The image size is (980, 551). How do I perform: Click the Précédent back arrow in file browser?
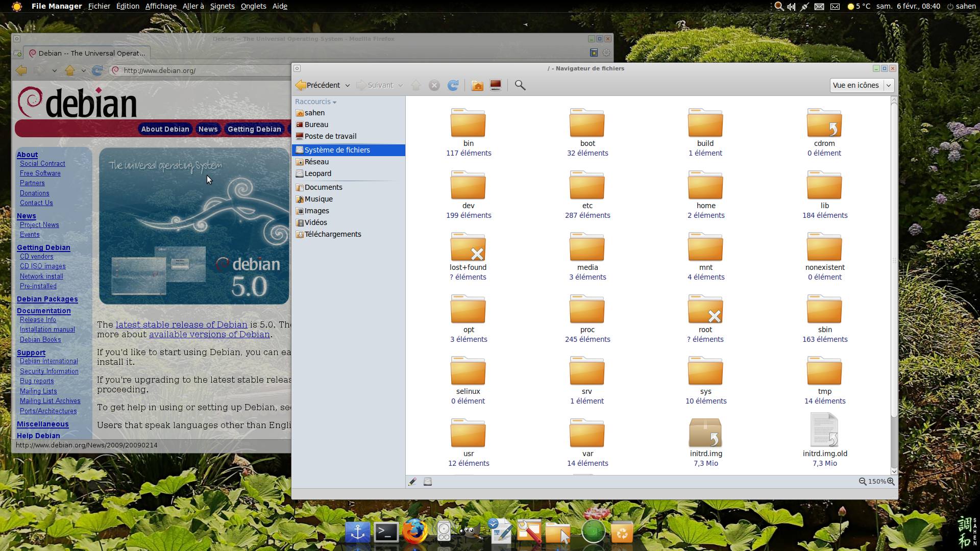317,85
